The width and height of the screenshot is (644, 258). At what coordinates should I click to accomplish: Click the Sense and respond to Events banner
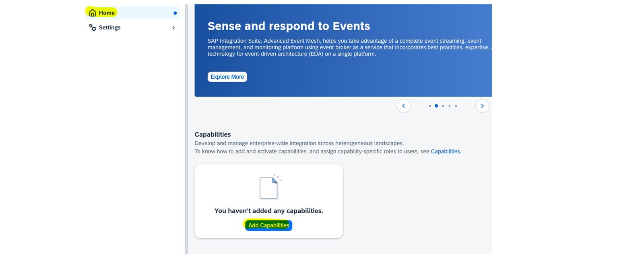click(x=343, y=50)
